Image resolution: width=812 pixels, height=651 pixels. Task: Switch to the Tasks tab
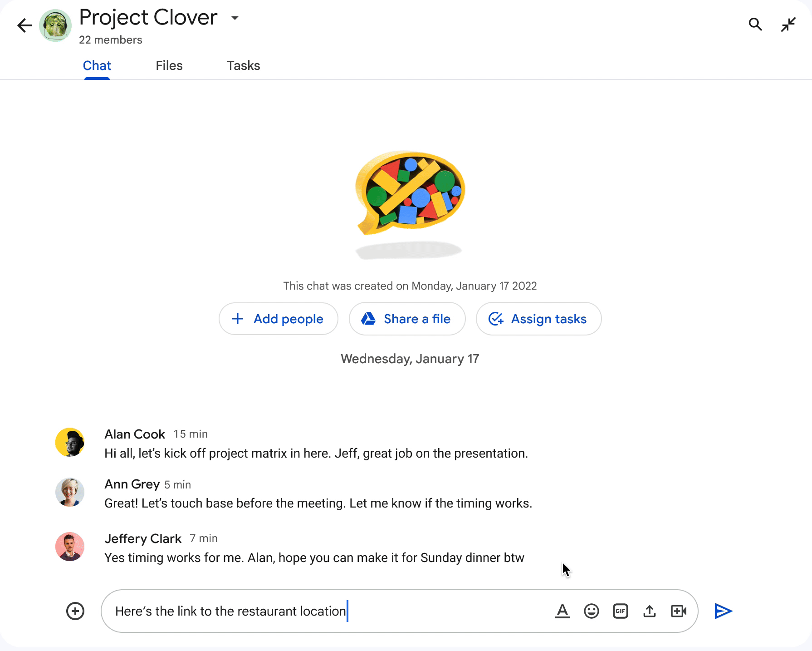(x=243, y=65)
